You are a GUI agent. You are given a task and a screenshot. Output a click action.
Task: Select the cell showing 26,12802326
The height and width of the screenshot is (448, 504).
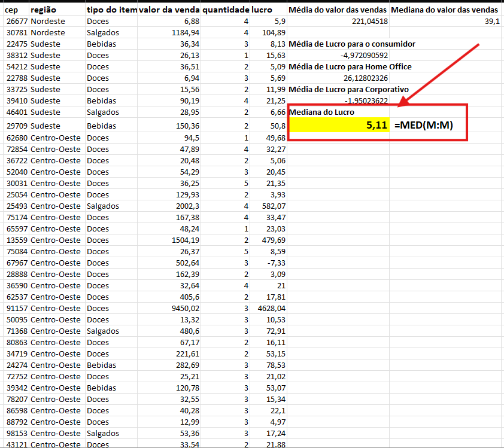[338, 78]
